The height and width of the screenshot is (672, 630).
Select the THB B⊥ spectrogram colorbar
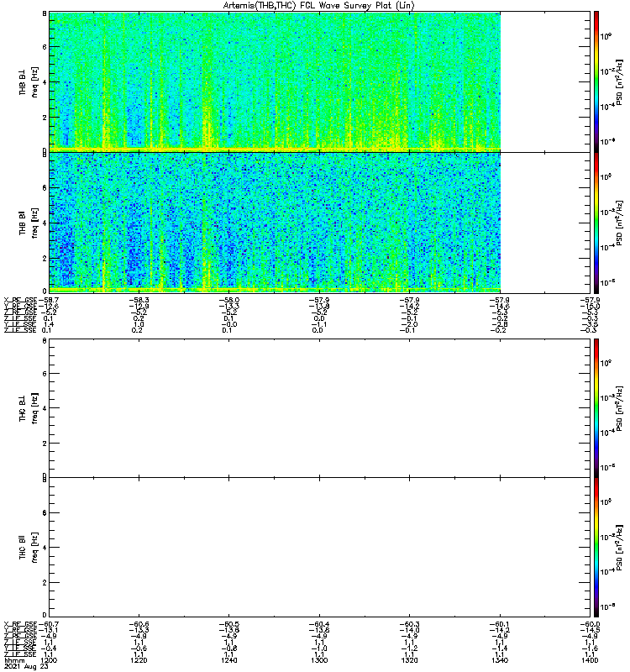[596, 81]
